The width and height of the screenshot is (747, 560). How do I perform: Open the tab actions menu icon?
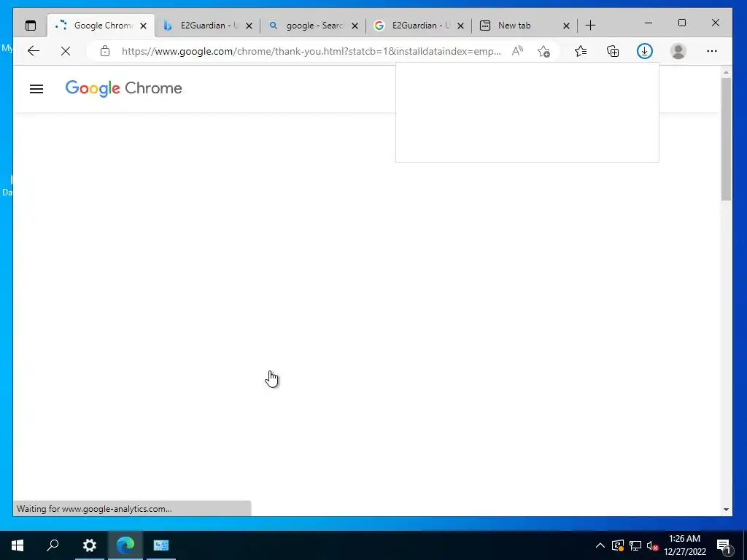pos(31,26)
